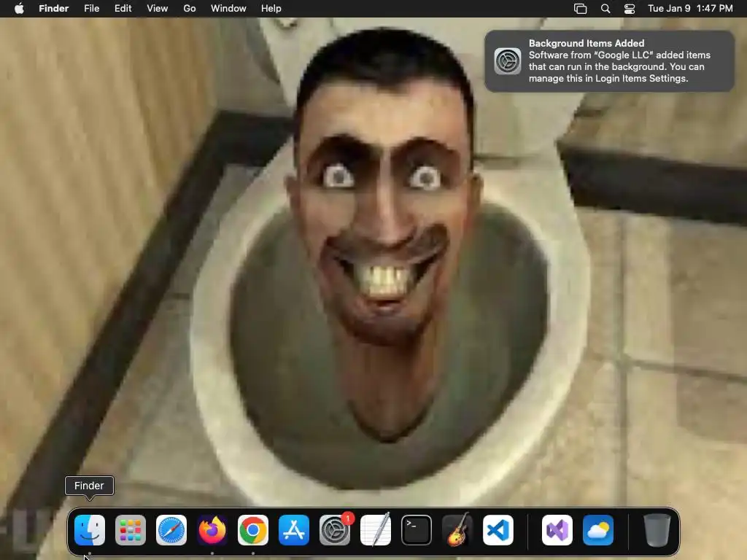The width and height of the screenshot is (747, 560).
Task: Open the cloud weather app in Dock
Action: 598,530
